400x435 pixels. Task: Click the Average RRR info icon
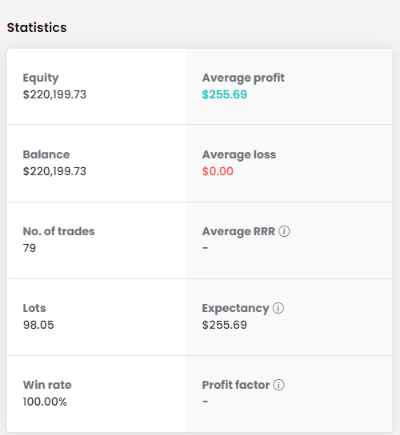pyautogui.click(x=284, y=231)
